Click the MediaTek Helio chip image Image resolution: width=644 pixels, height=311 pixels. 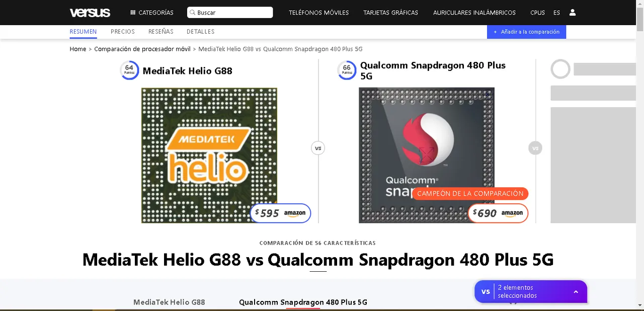point(209,155)
